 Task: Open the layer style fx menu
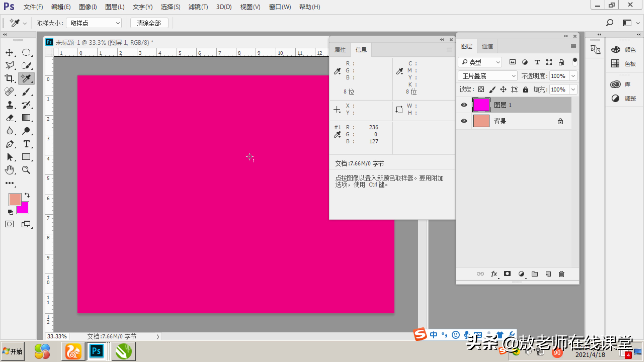(494, 274)
